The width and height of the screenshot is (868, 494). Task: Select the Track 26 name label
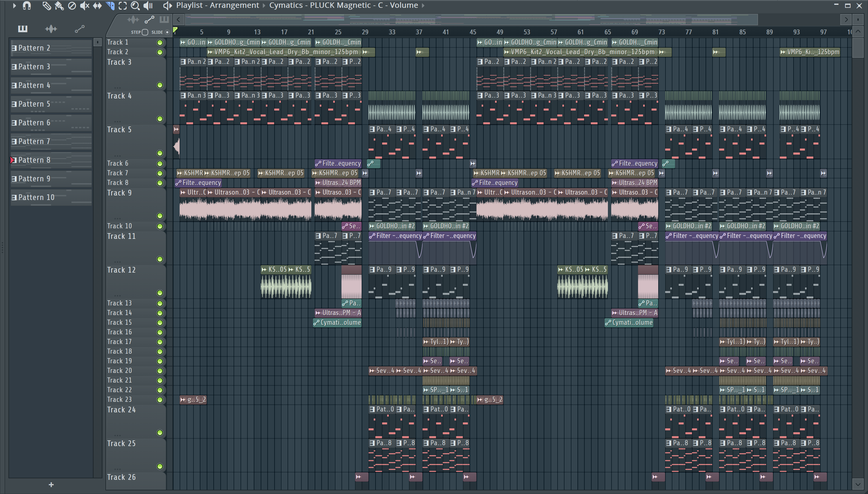[x=121, y=477]
